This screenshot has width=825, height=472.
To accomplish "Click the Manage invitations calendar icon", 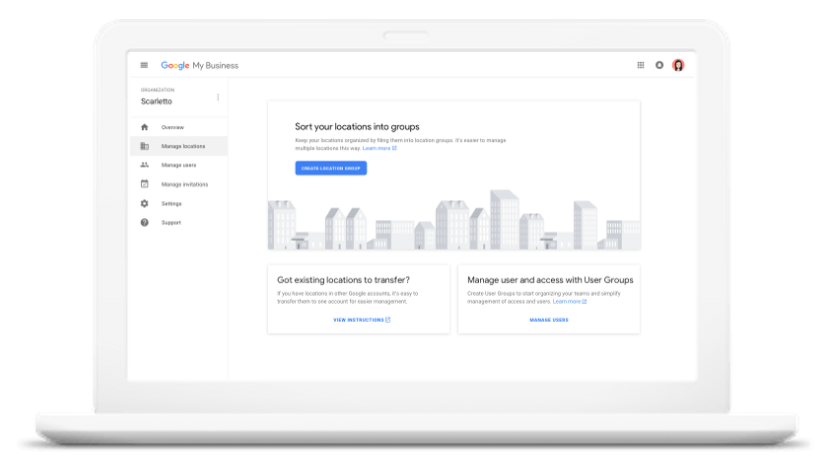I will pyautogui.click(x=144, y=184).
